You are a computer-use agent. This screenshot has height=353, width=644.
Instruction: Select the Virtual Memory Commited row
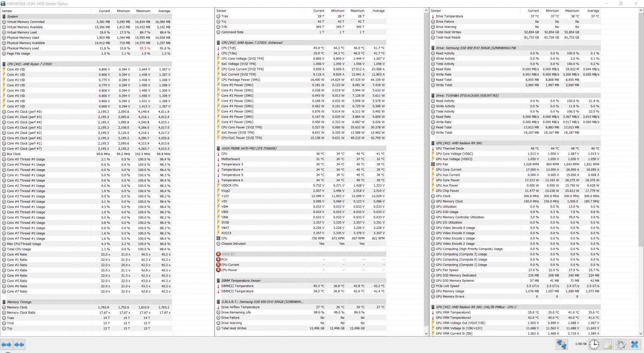coord(86,21)
